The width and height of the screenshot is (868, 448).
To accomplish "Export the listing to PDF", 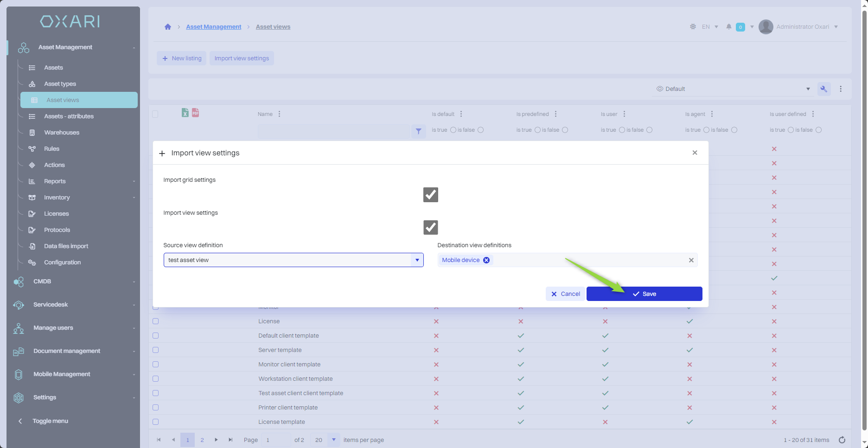I will [x=196, y=113].
